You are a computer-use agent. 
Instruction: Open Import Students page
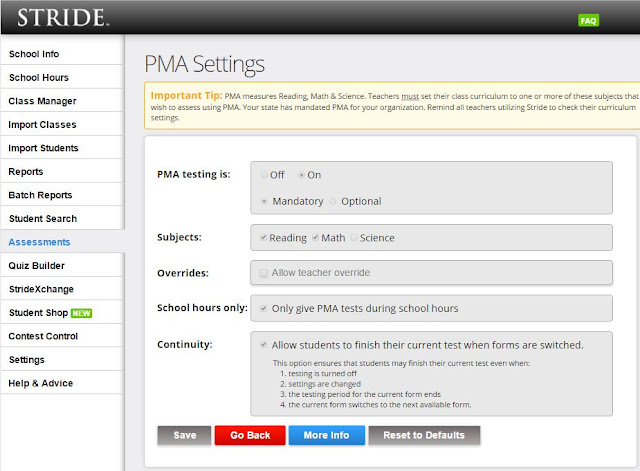click(x=62, y=148)
